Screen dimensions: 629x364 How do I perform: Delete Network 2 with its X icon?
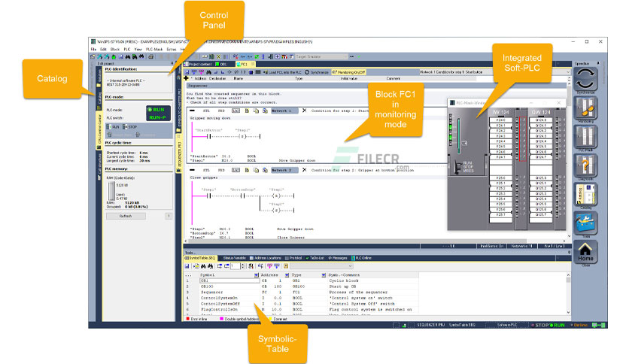(304, 170)
